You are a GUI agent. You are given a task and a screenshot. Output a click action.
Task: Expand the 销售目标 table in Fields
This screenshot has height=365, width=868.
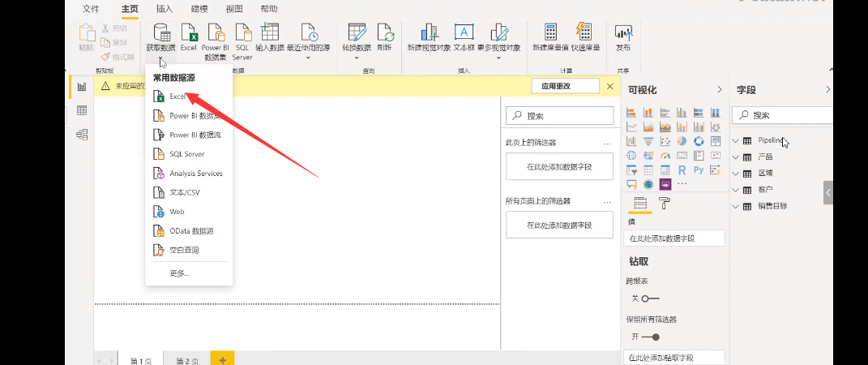pyautogui.click(x=735, y=206)
